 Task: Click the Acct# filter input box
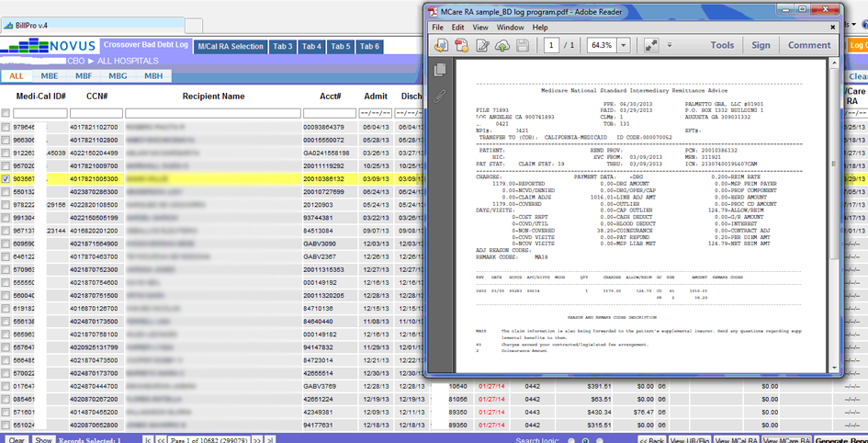[330, 113]
